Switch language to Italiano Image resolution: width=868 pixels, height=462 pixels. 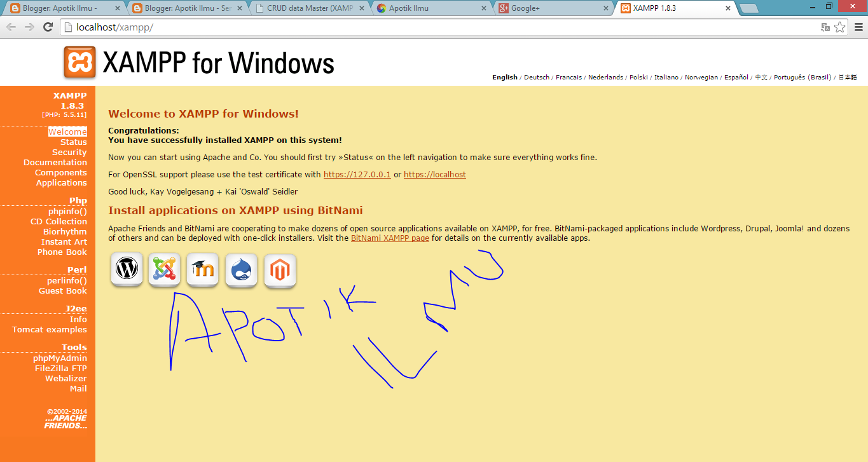pos(666,78)
